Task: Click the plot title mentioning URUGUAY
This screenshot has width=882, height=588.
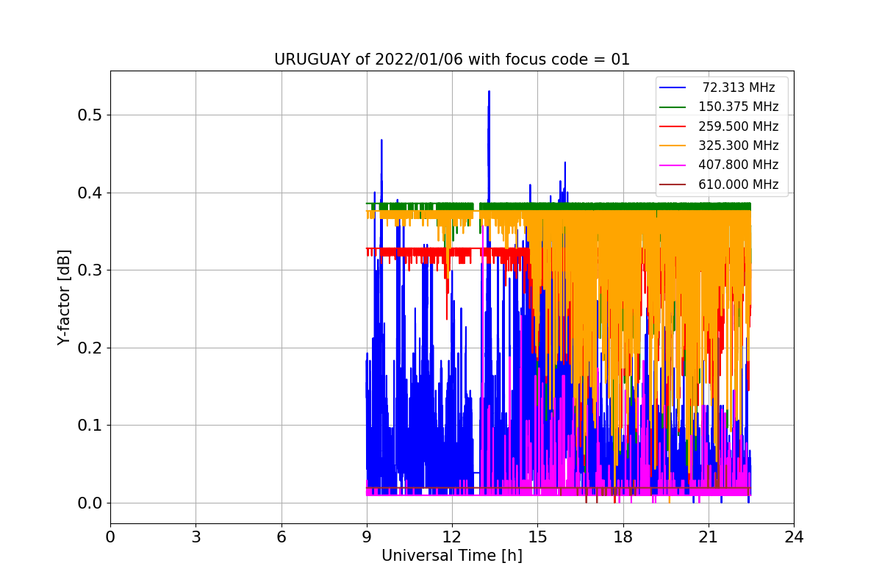Action: 452,60
